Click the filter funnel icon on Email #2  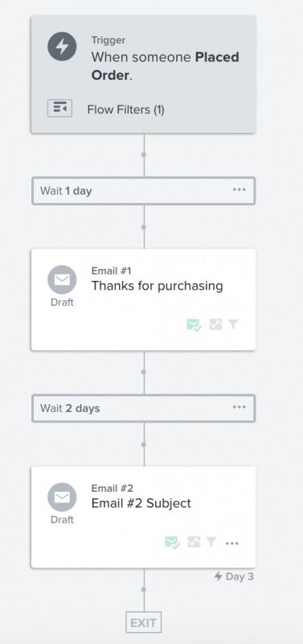tap(211, 542)
